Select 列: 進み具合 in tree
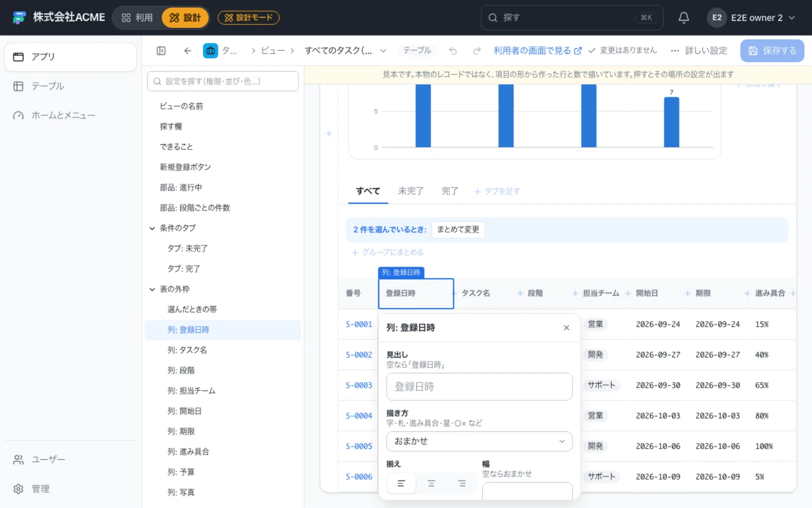The width and height of the screenshot is (812, 508). point(223,452)
